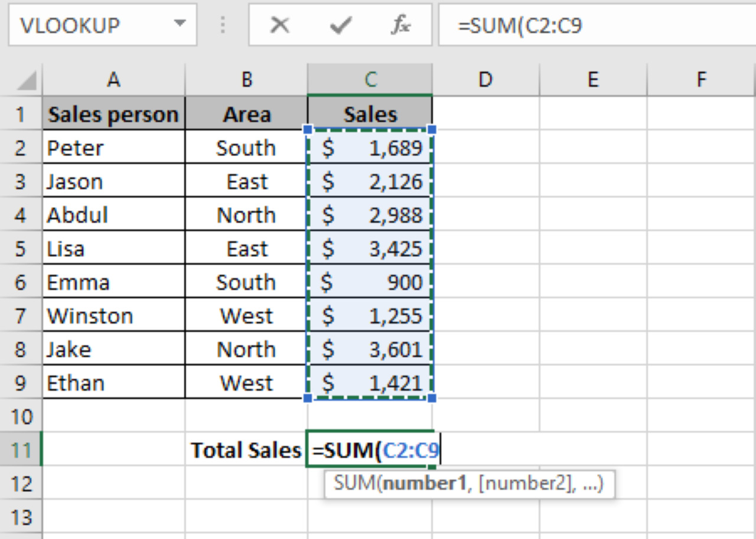Screen dimensions: 756x539
Task: Click the Sales header cell
Action: click(370, 114)
